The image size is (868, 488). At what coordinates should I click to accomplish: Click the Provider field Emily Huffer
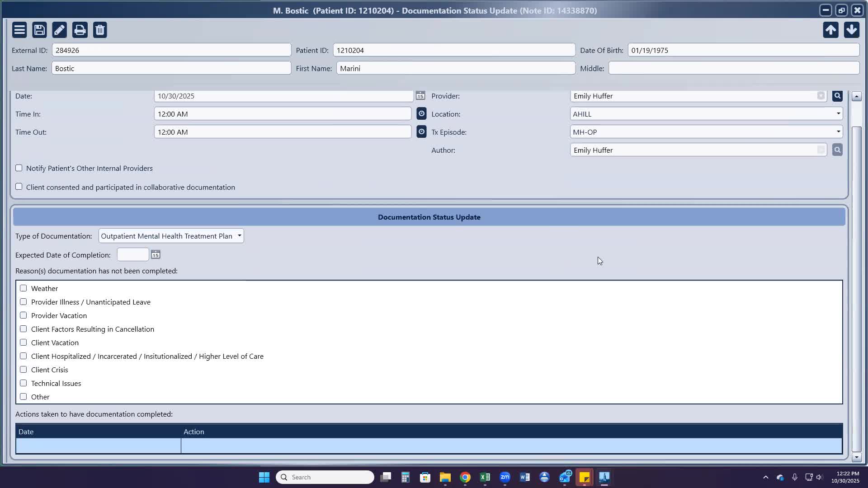pos(698,96)
